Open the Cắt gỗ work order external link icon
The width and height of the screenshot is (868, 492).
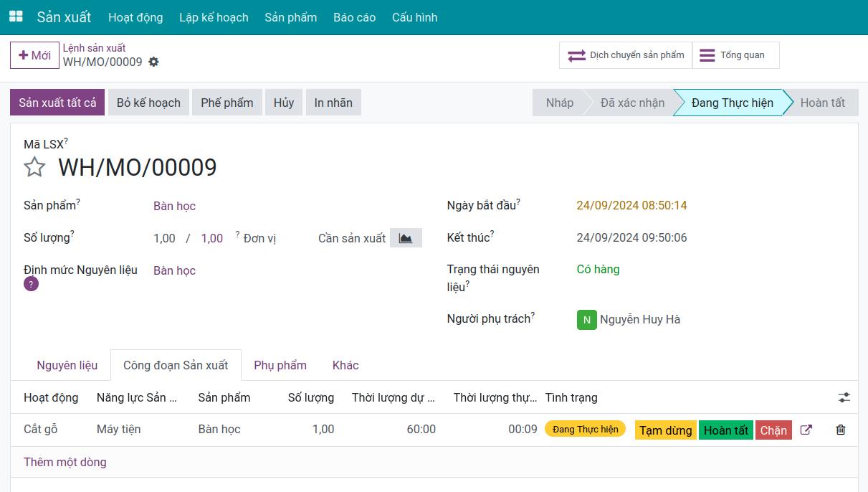pos(806,430)
